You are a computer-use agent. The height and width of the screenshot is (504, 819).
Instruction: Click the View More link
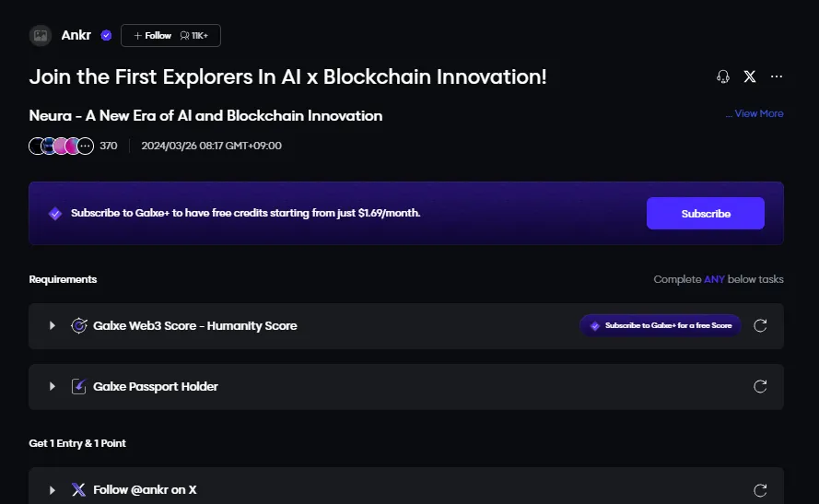point(755,113)
